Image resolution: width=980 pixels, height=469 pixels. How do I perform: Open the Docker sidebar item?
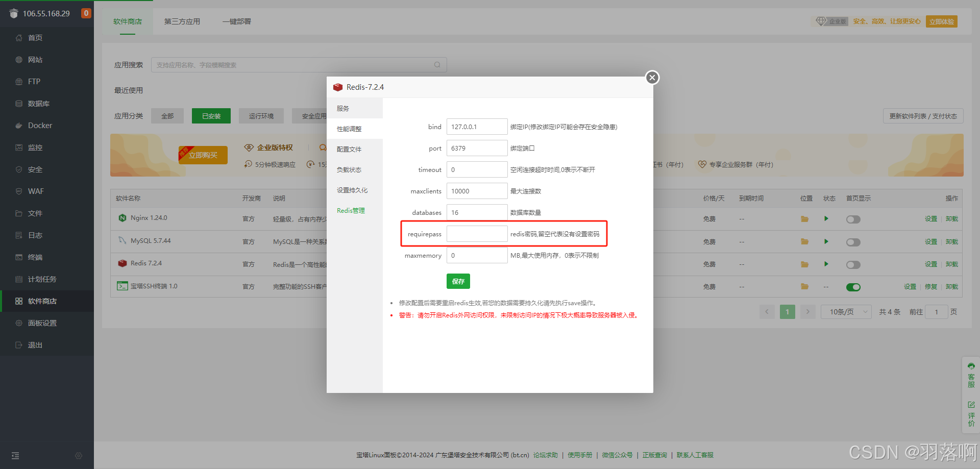point(46,126)
